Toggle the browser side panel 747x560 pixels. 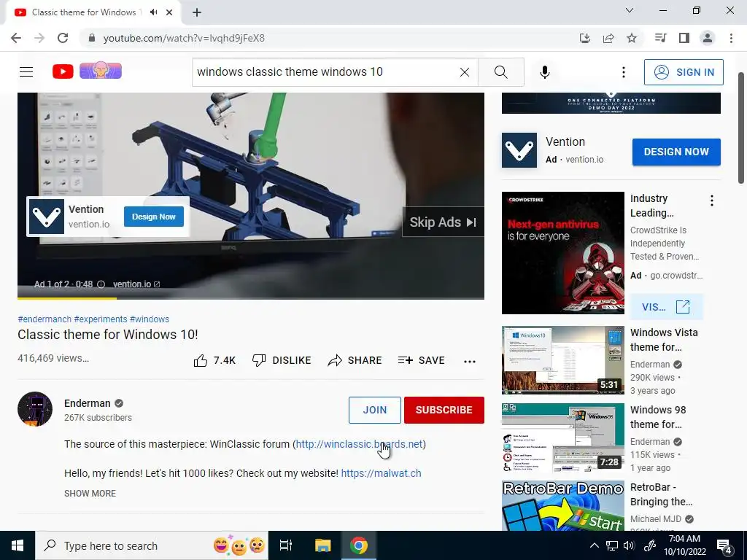[684, 38]
